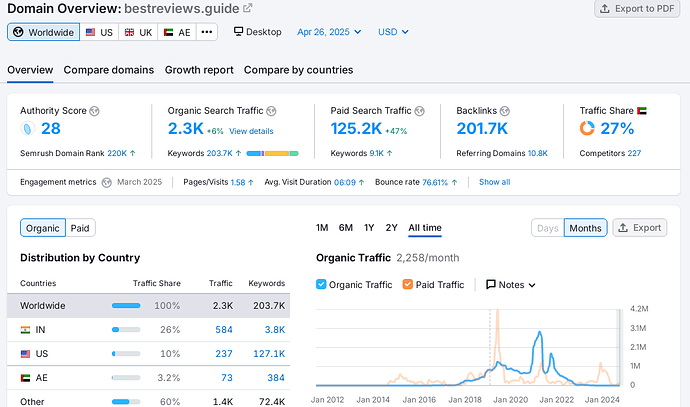The height and width of the screenshot is (407, 690).
Task: Uncheck the Paid Traffic checkbox
Action: point(407,284)
